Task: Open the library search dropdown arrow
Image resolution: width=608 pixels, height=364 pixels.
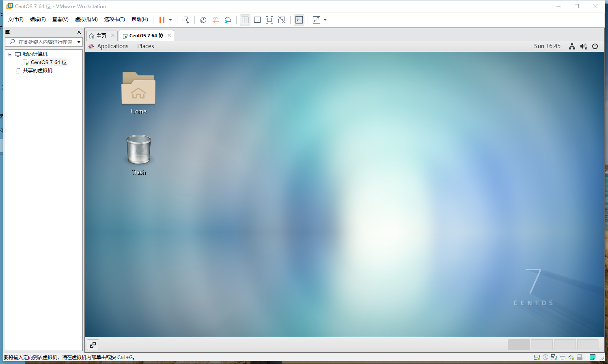Action: (x=79, y=42)
